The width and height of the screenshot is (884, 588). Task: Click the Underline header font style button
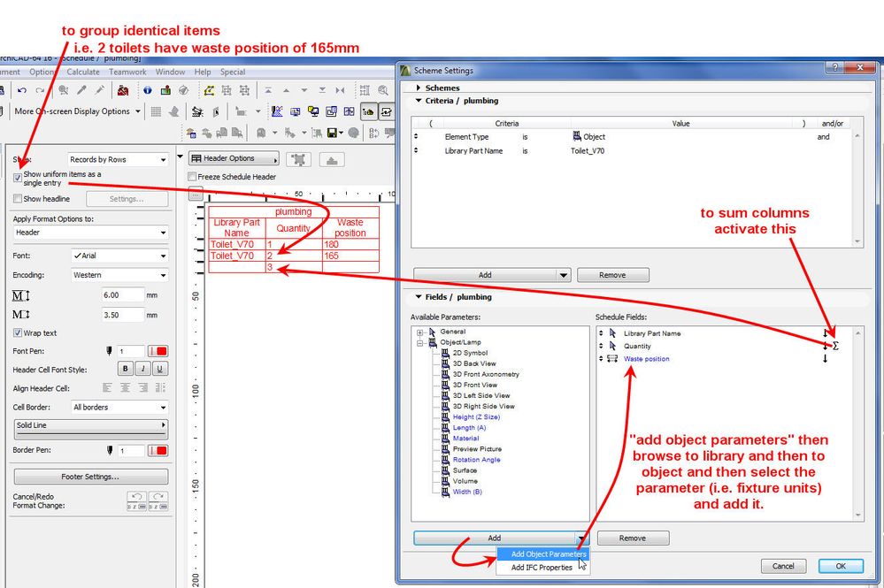point(160,369)
